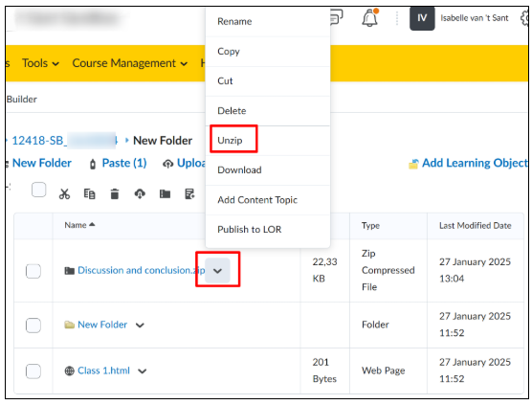Screen dimensions: 532x405
Task: Expand the Class 1.html actions chevron
Action: pyautogui.click(x=143, y=371)
